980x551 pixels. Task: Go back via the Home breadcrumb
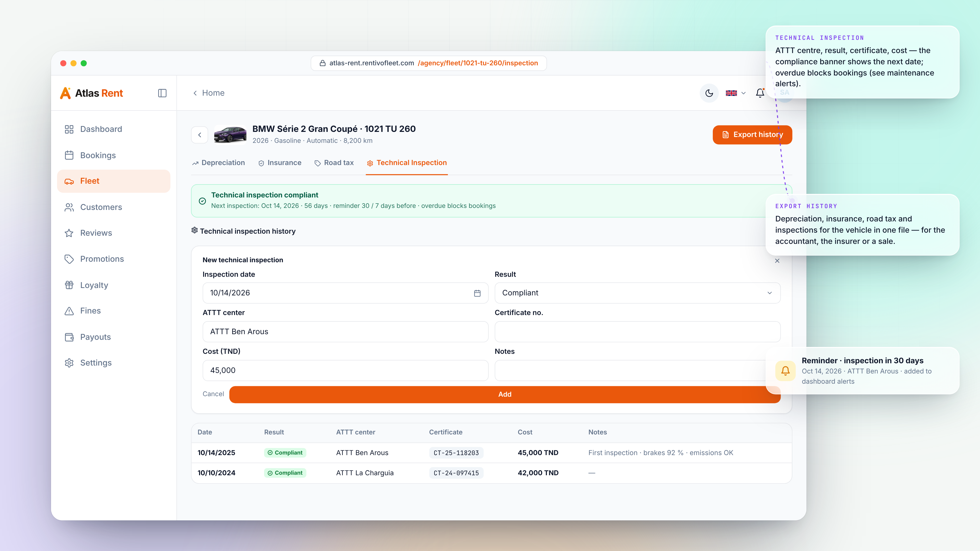coord(209,93)
